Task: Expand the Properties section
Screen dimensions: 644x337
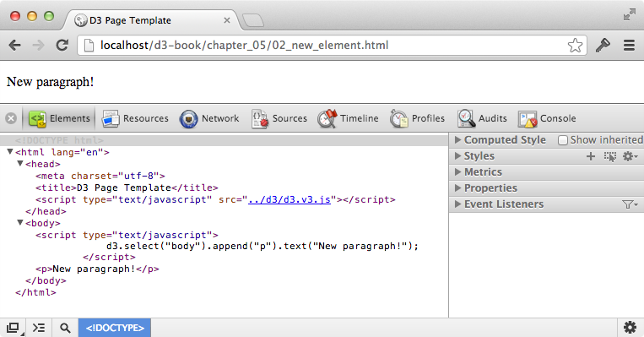Action: 457,188
